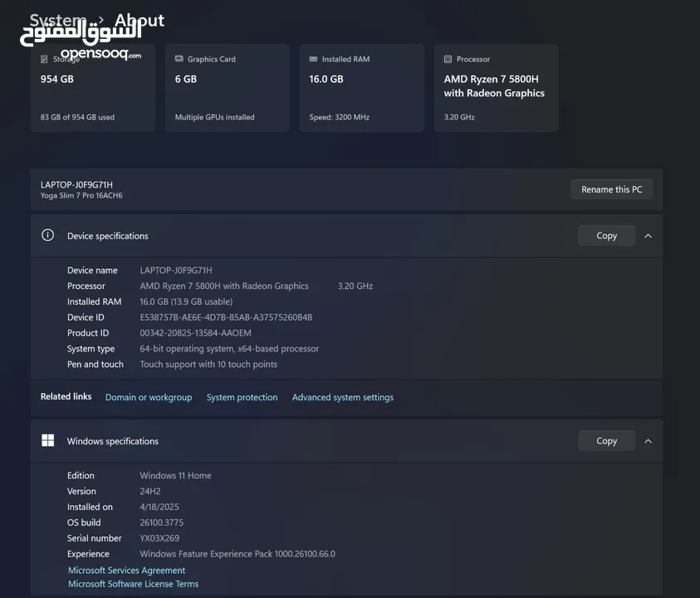Collapse the Device specifications section
The height and width of the screenshot is (598, 700).
(x=649, y=236)
